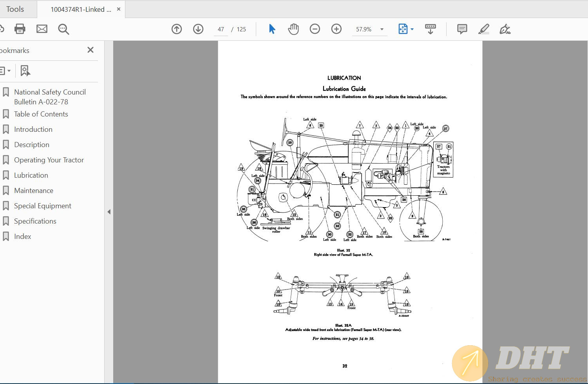588x384 pixels.
Task: Click the LUBRICATION page header text
Action: coord(344,78)
